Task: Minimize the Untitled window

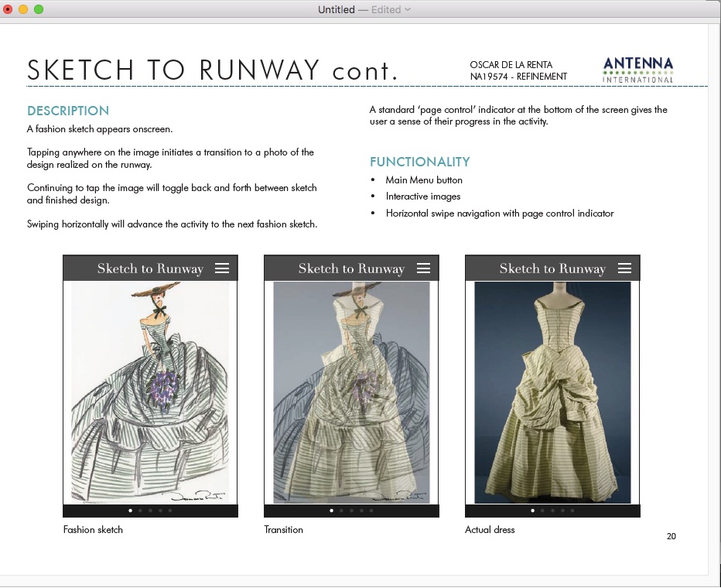Action: point(23,9)
